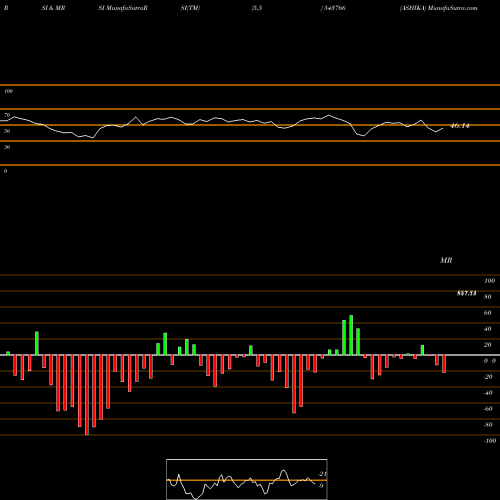500x500 pixels.
Task: Click the 30 label on RSI scale
Action: click(x=7, y=147)
